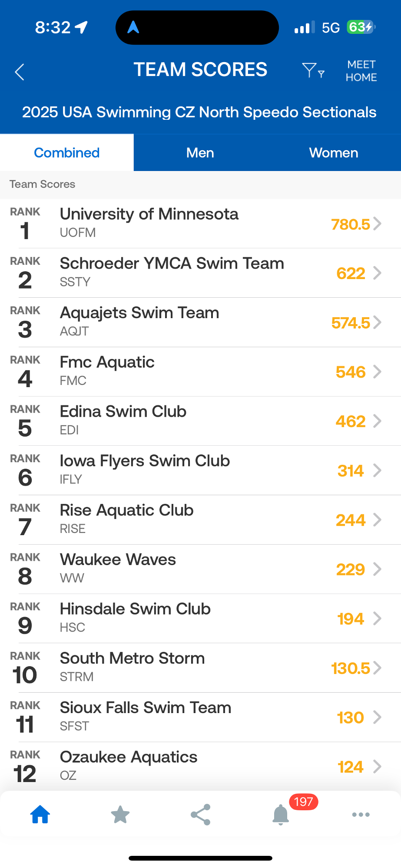Expand Waukee Waves score chevron
401x868 pixels.
[377, 569]
